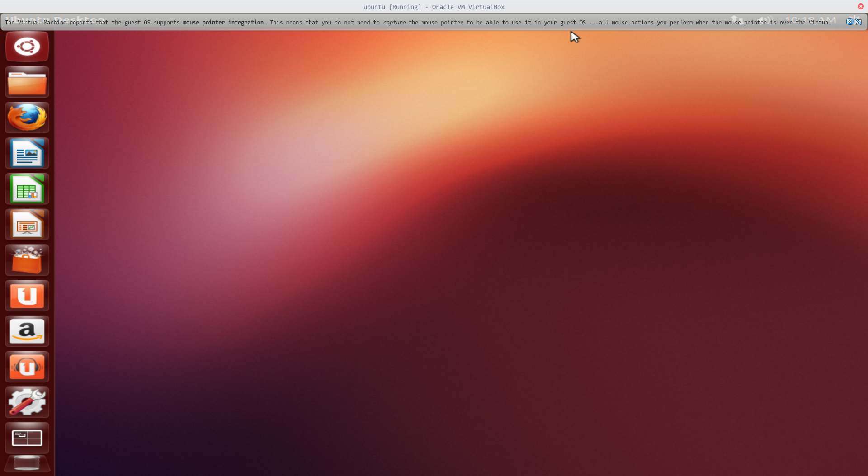
Task: Open the Trash at launcher bottom
Action: (x=27, y=464)
